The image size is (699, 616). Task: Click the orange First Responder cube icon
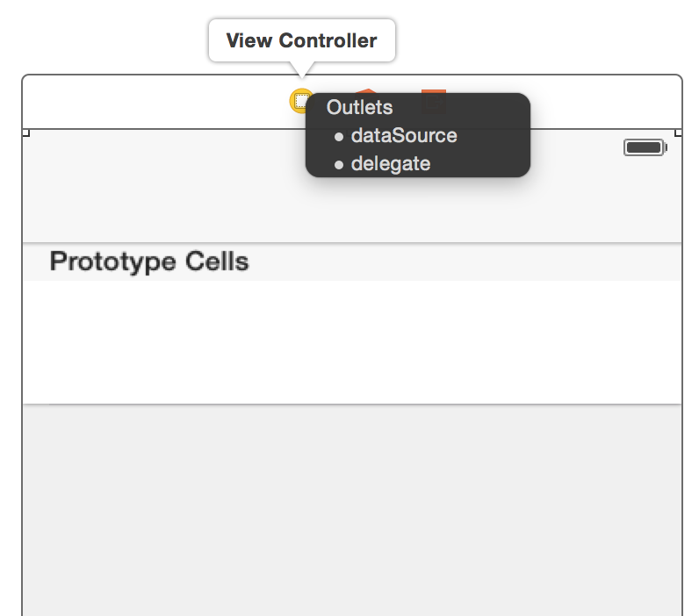[x=366, y=91]
